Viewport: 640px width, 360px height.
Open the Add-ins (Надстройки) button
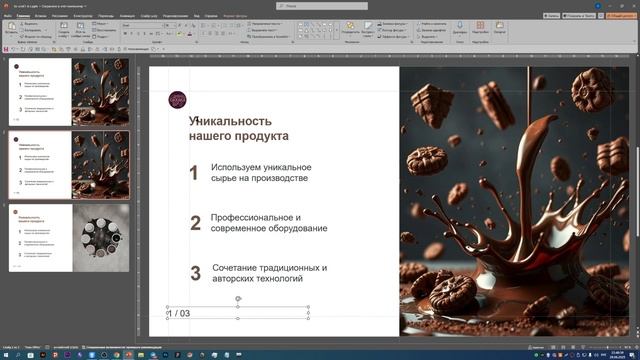coord(480,28)
